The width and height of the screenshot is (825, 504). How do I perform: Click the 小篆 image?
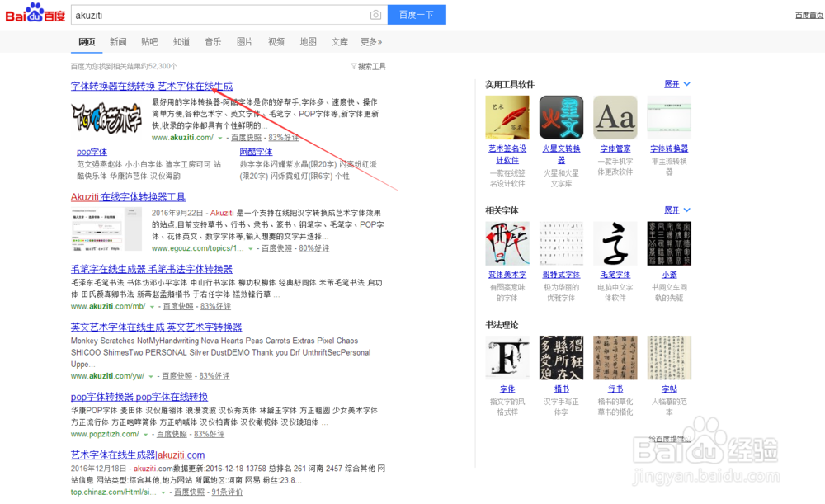(x=669, y=243)
